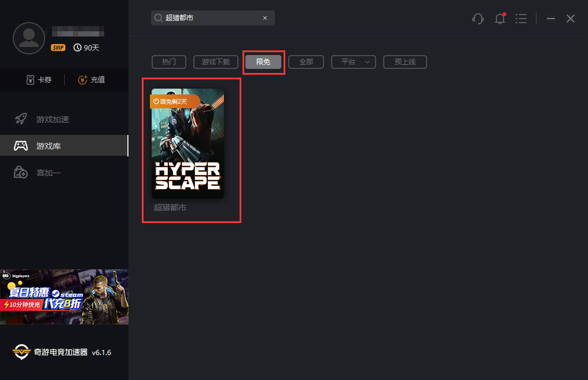Switch to the 游戏下载 filter tab
The width and height of the screenshot is (588, 380).
pyautogui.click(x=216, y=62)
